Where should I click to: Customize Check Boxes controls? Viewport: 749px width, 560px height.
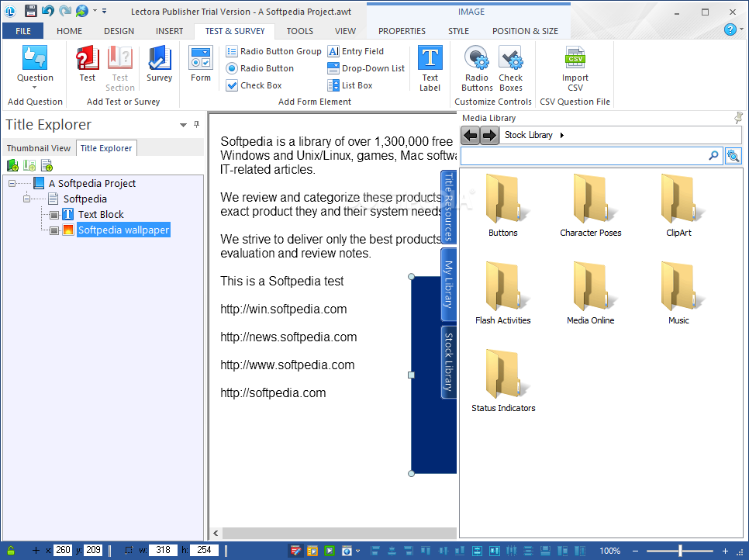[x=511, y=68]
